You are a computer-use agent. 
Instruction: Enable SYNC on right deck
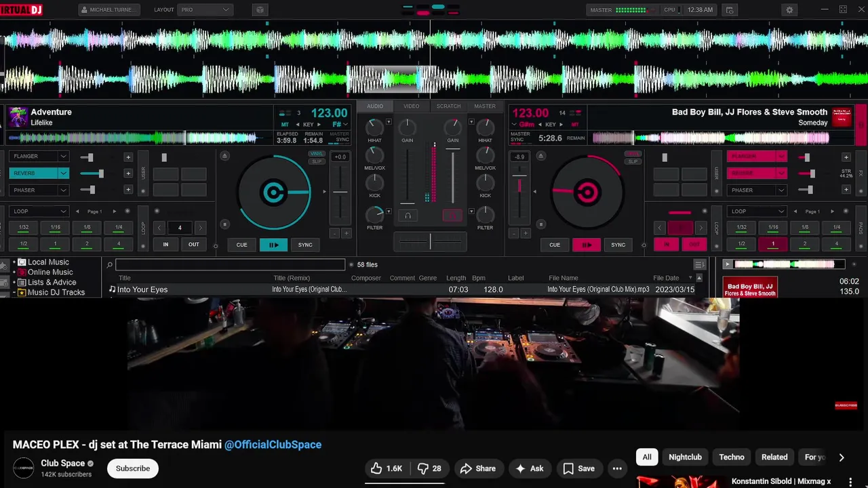[x=618, y=245]
